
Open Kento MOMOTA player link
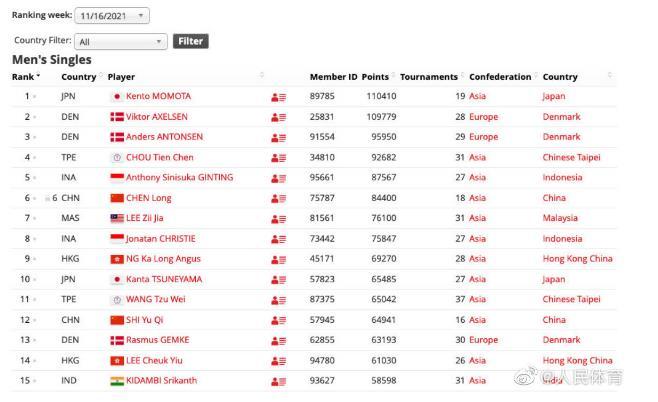[x=158, y=96]
